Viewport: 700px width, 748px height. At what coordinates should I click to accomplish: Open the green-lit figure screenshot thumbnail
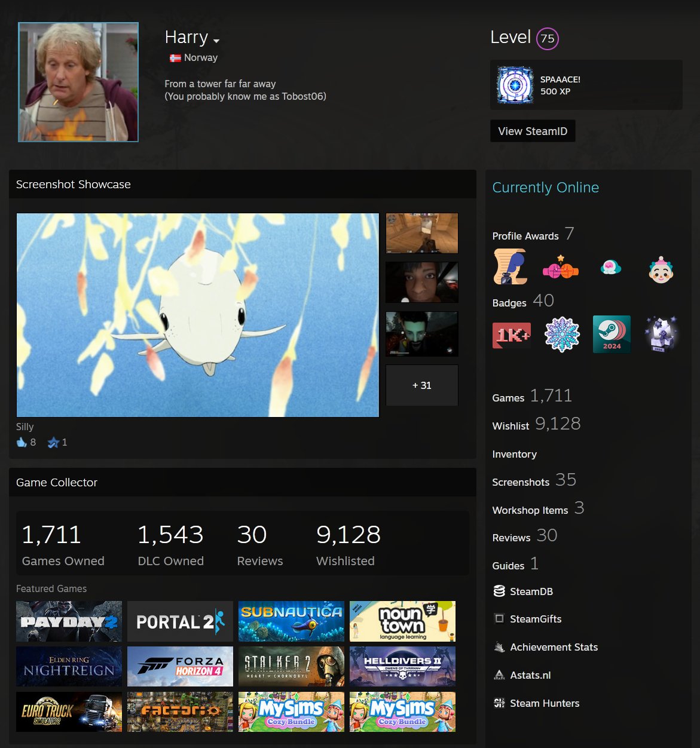[x=422, y=334]
